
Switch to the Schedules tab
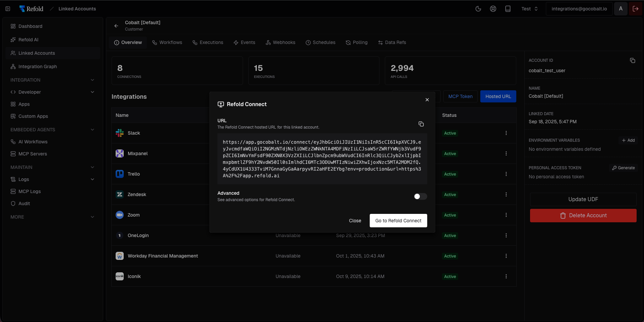[x=320, y=42]
